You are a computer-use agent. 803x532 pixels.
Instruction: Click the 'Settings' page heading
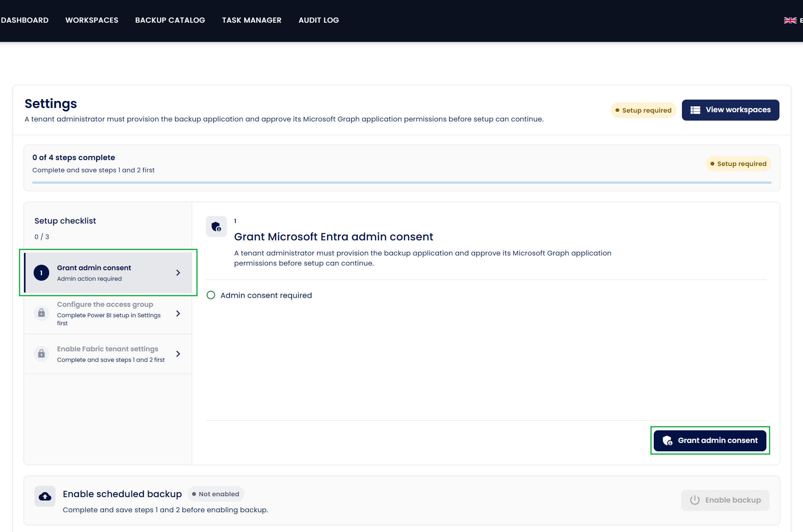[50, 103]
